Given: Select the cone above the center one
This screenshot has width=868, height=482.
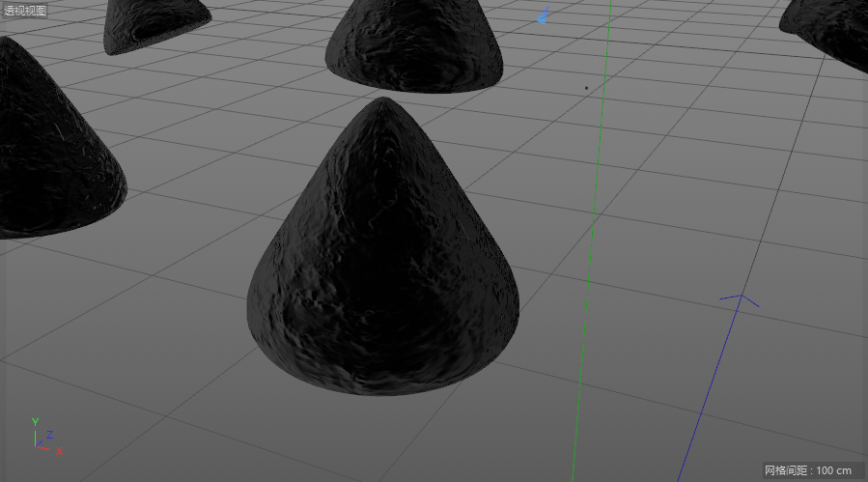Looking at the screenshot, I should pyautogui.click(x=414, y=45).
